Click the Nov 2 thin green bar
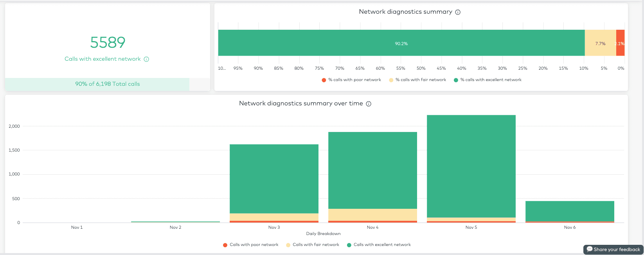The image size is (644, 255). click(x=175, y=222)
